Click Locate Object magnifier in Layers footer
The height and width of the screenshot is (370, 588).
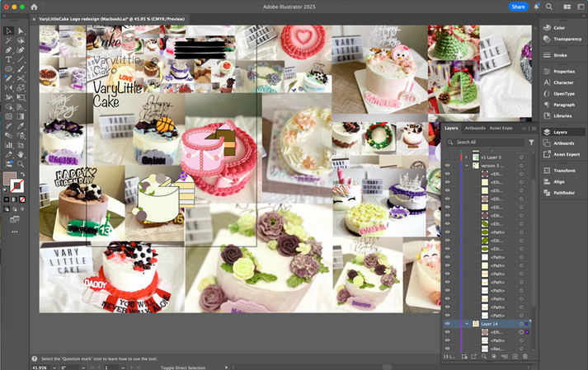484,357
